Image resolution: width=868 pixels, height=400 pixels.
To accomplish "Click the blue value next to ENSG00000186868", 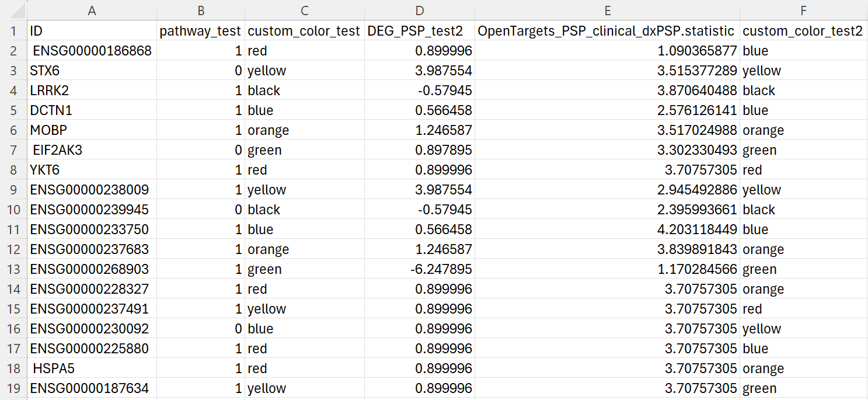I will coord(803,51).
